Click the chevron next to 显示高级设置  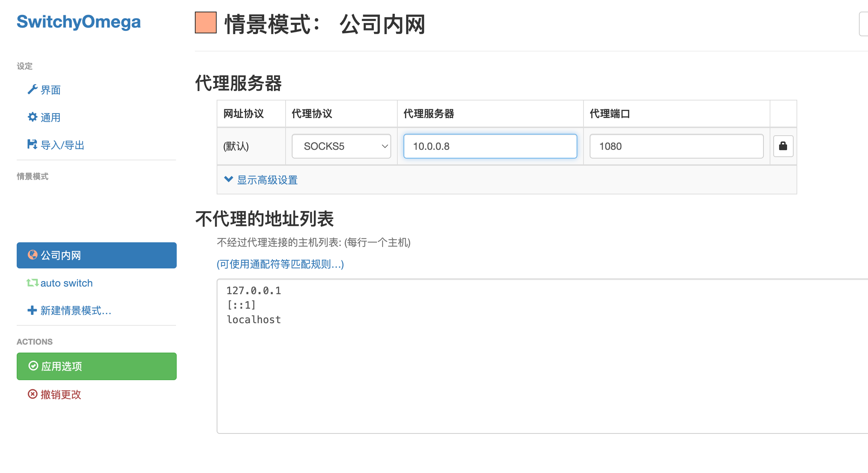point(228,179)
